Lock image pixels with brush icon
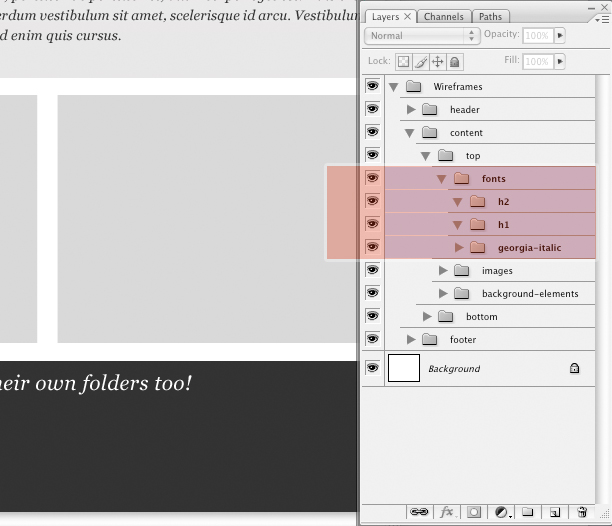 (x=421, y=62)
